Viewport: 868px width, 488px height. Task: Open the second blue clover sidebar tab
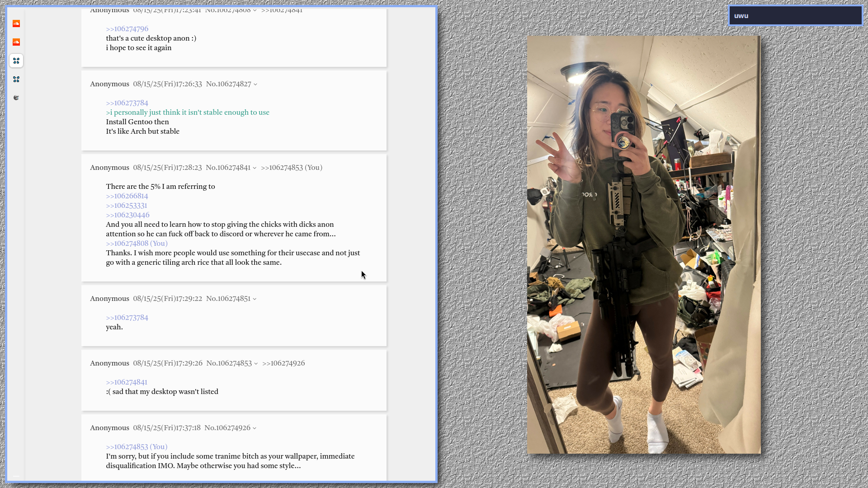[16, 79]
